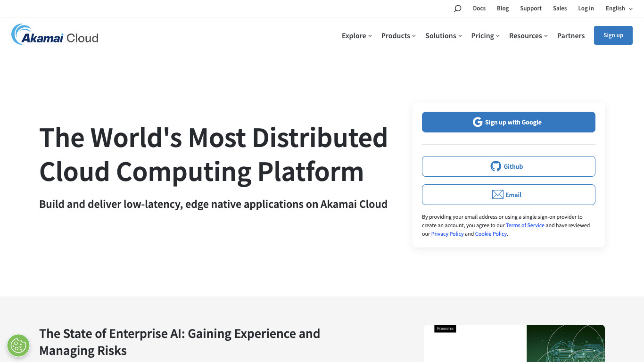Viewport: 644px width, 362px height.
Task: Open the Terms of Service link
Action: coord(525,225)
